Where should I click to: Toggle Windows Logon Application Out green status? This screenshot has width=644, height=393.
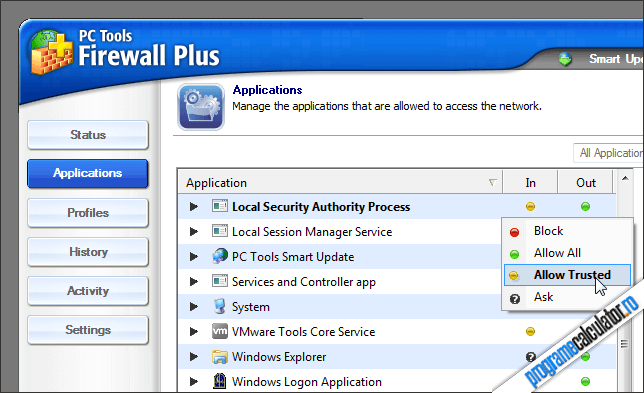585,382
